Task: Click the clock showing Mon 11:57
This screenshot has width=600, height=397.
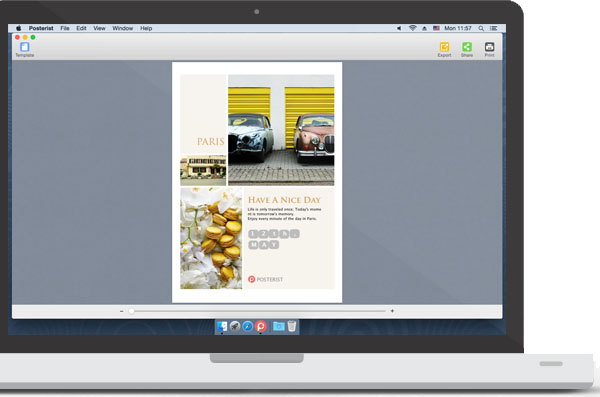Action: [x=458, y=28]
